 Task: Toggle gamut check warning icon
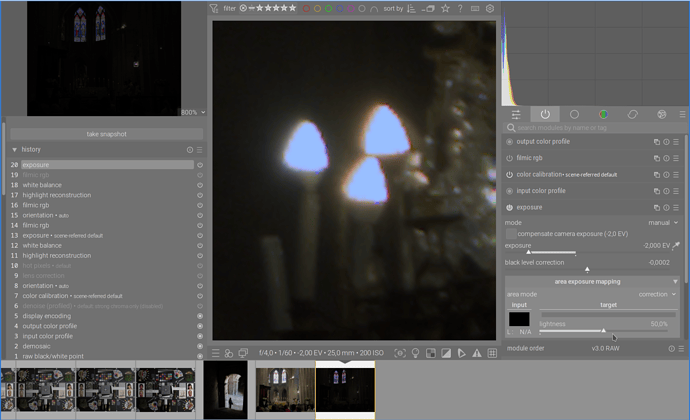(477, 353)
